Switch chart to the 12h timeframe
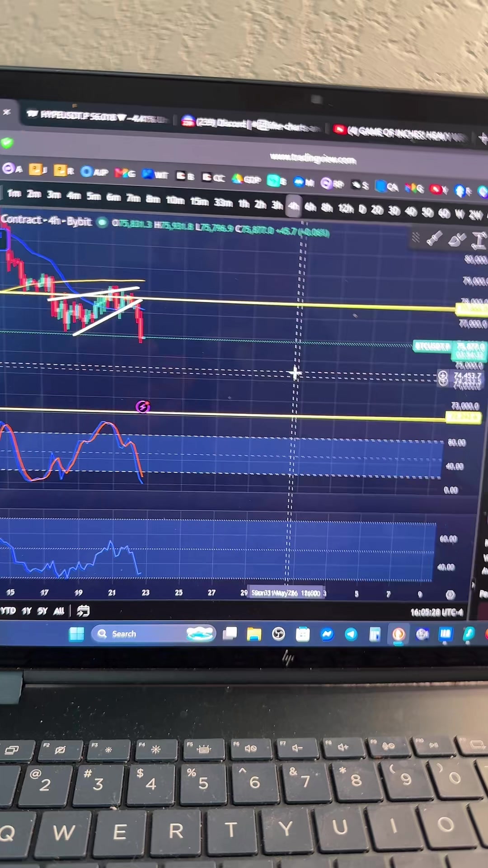Image resolution: width=488 pixels, height=868 pixels. [x=346, y=208]
